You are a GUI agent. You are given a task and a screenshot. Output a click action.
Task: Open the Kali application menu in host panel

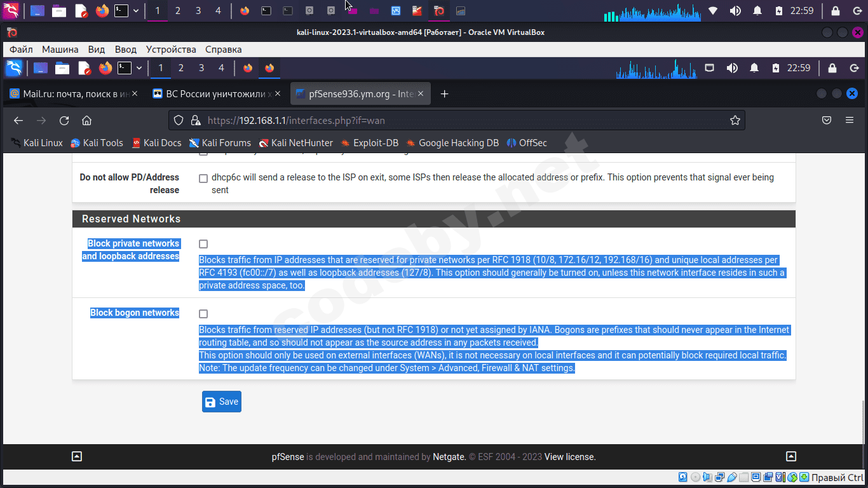pyautogui.click(x=11, y=11)
